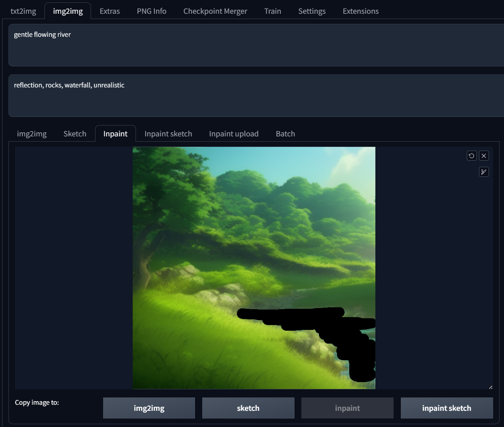
Task: Remove the inpaint image with the X icon
Action: coord(484,156)
